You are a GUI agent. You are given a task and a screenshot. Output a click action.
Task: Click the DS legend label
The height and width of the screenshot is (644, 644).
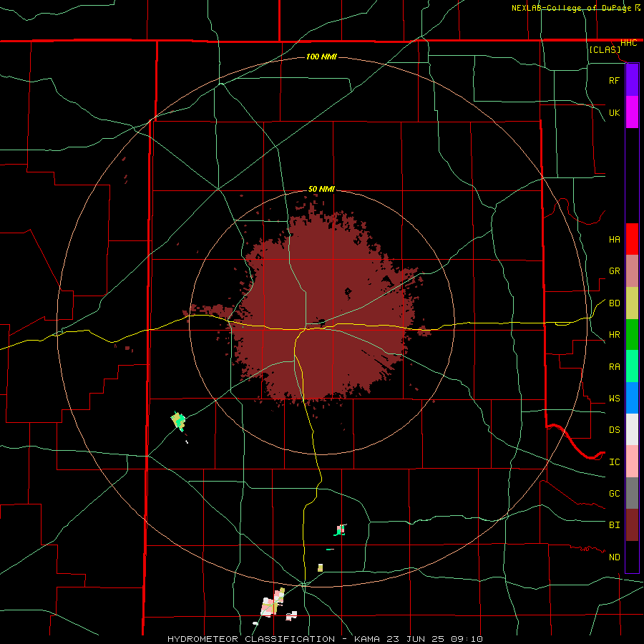[x=614, y=430]
